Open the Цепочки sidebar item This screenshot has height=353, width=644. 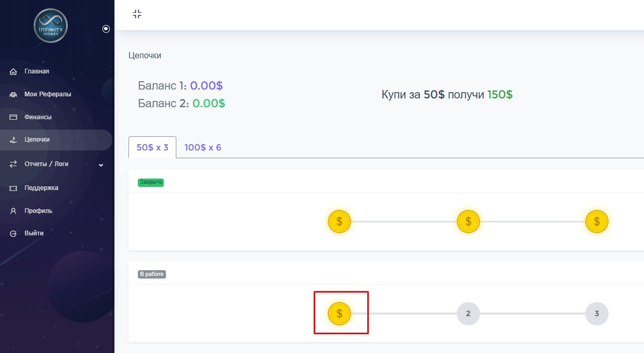click(36, 140)
